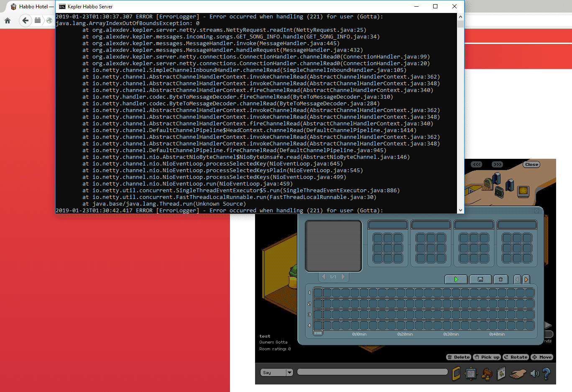
Task: Click the 'Owner: Gotta' room label
Action: coord(273,342)
